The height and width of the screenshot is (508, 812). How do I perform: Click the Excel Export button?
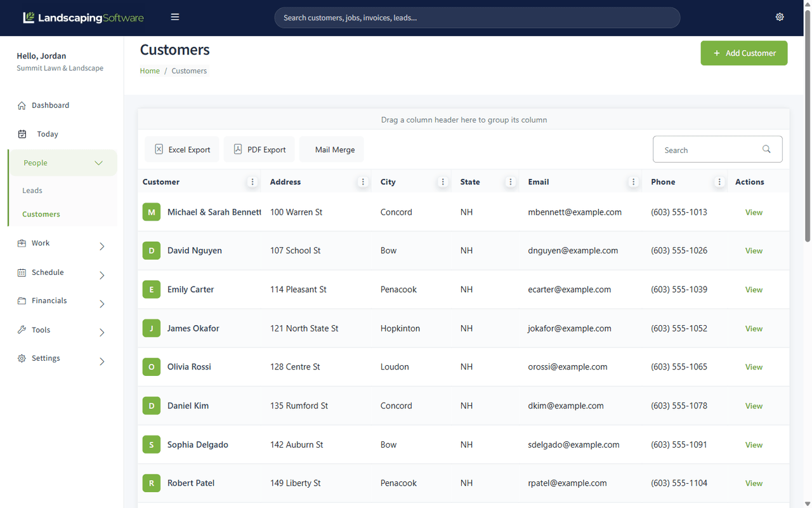pos(182,149)
